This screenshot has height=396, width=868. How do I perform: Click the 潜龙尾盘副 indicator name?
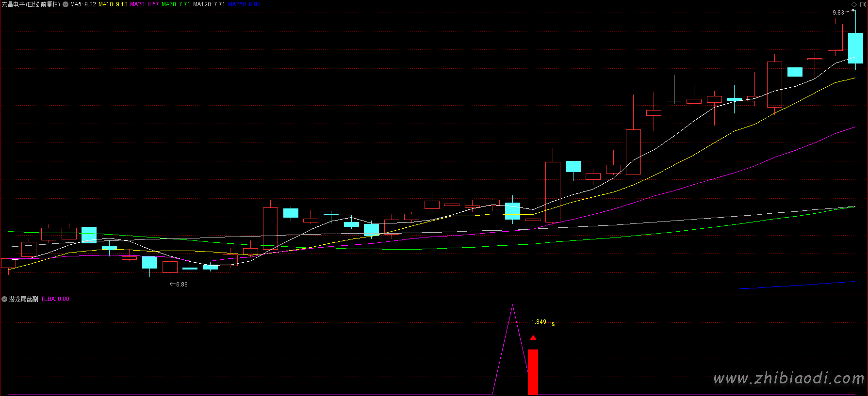pos(23,299)
